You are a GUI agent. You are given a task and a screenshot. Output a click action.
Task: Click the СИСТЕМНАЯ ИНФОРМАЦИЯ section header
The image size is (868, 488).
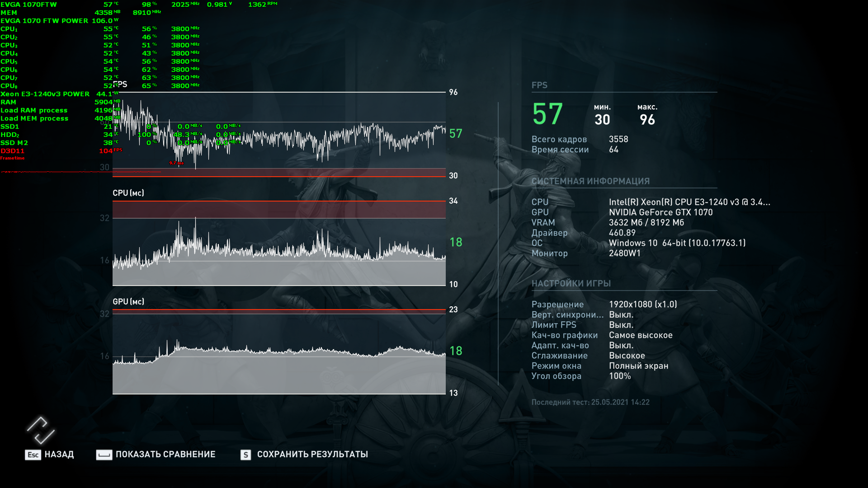(590, 181)
